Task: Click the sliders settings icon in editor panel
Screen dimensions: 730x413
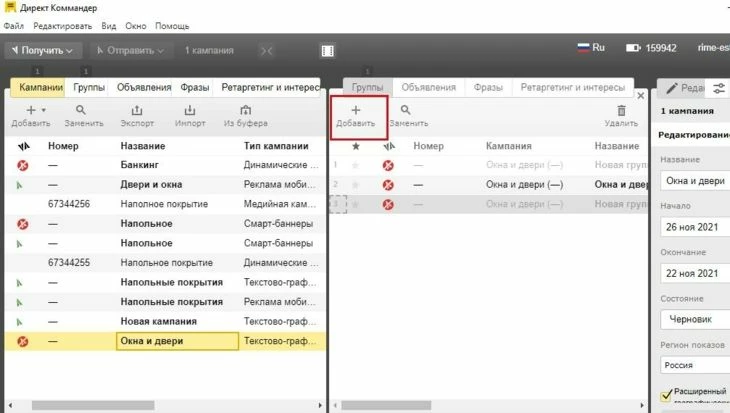Action: [x=719, y=88]
